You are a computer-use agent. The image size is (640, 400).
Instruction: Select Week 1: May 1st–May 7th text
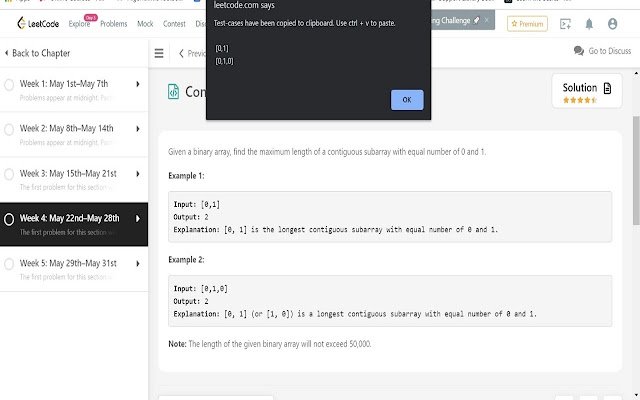(64, 84)
